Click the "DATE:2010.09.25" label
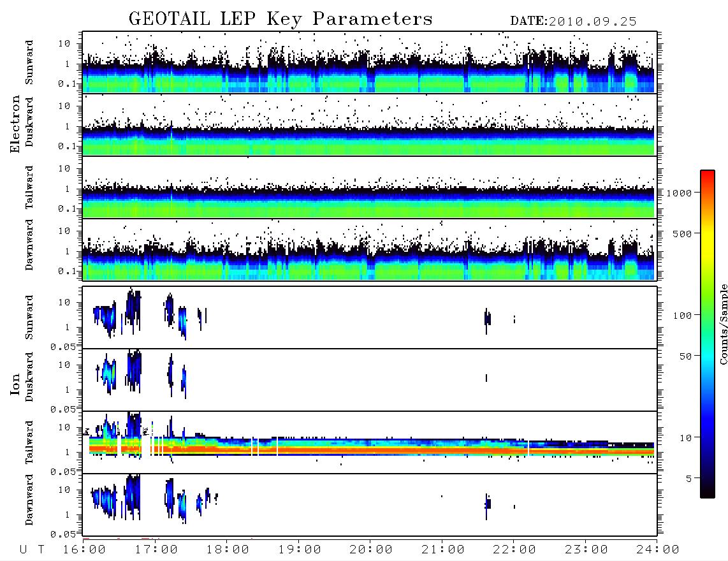This screenshot has height=561, width=728. [573, 22]
